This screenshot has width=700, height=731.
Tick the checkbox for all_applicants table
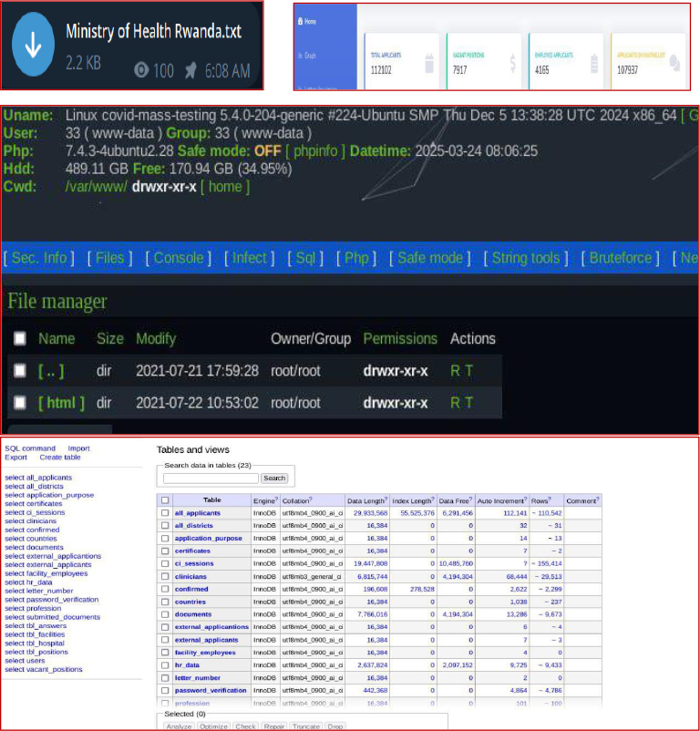tap(165, 513)
